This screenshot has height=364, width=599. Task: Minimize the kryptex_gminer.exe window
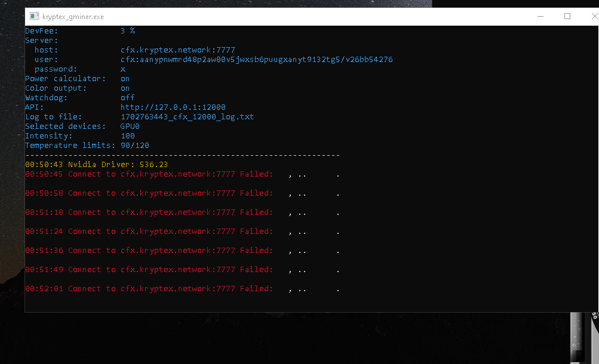click(x=540, y=16)
